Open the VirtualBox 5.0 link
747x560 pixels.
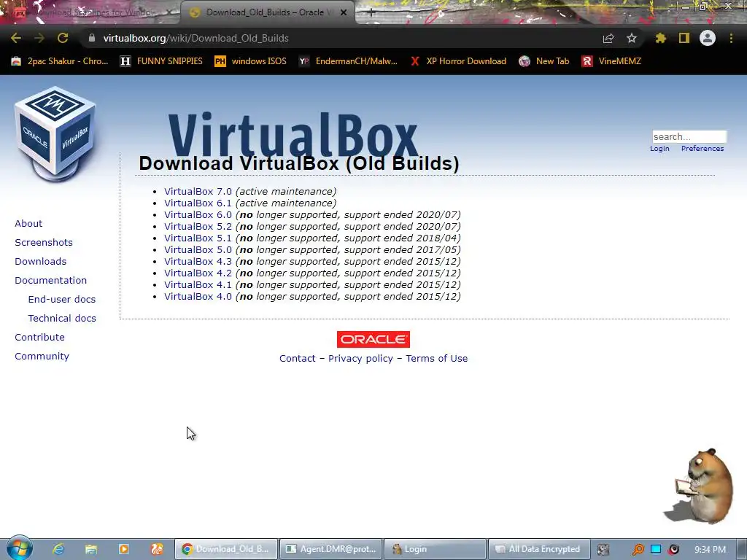198,249
